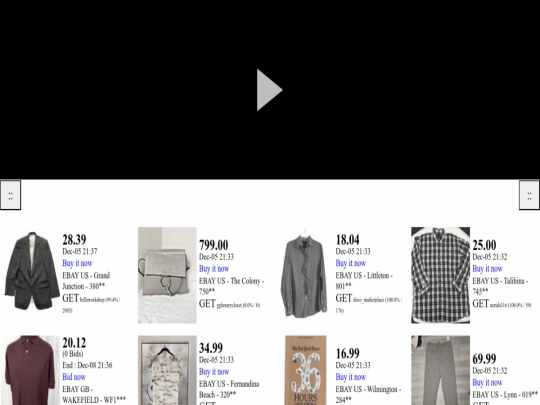Click Buy it now for 25.00 plaid shirt
Viewport: 540px width, 405px height.
tap(488, 269)
